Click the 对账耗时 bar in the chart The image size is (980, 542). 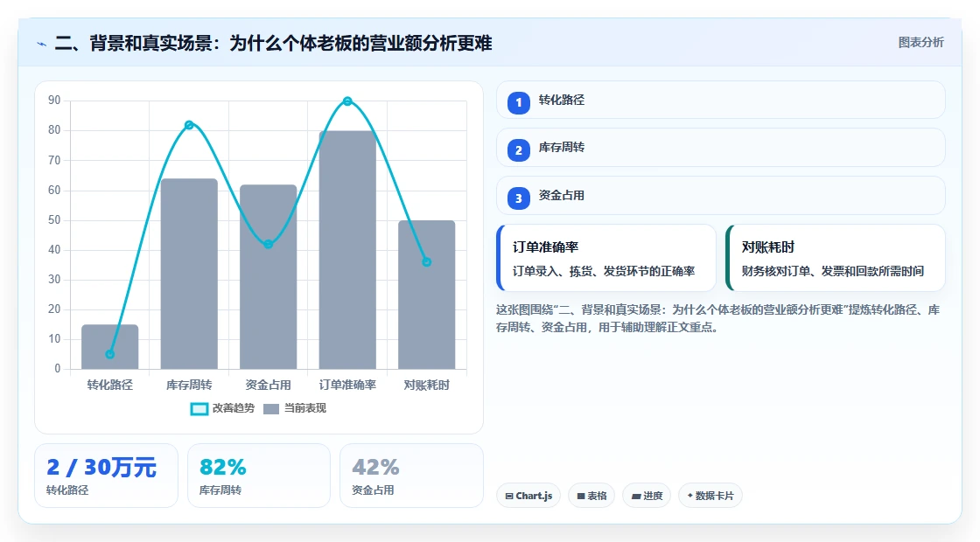click(427, 295)
